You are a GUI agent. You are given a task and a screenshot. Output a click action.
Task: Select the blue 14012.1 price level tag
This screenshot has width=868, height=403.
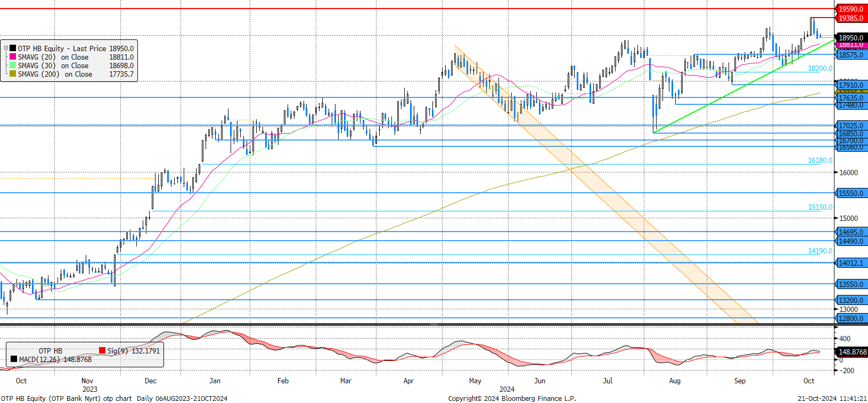coord(851,263)
